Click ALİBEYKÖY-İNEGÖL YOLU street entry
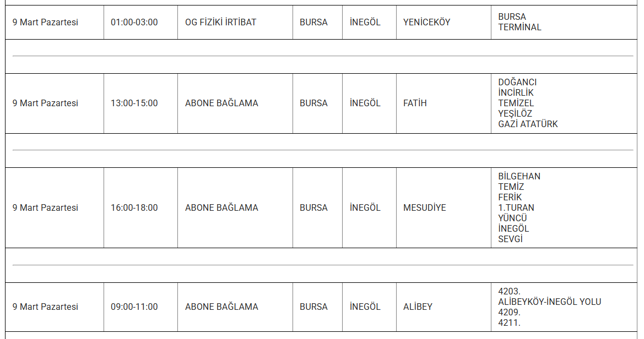The width and height of the screenshot is (644, 339). click(x=549, y=302)
